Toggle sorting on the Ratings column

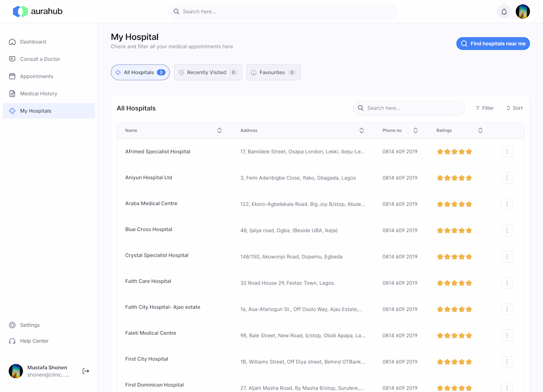(x=480, y=130)
